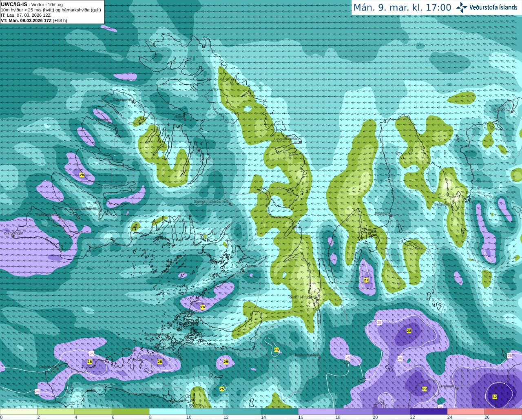522x420 pixels.
Task: Click the Gufuskálar station label
Action: (x=48, y=367)
